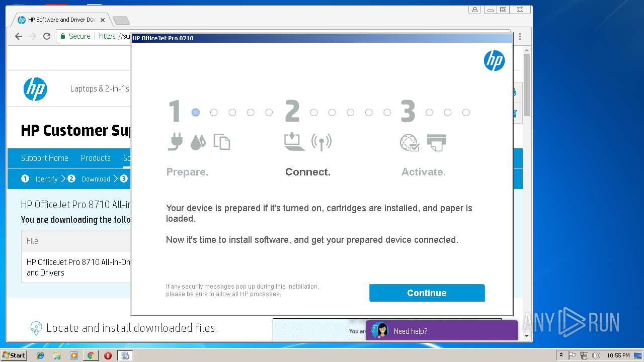The width and height of the screenshot is (644, 362).
Task: Switch to HP installer taskbar button
Action: coord(125,355)
